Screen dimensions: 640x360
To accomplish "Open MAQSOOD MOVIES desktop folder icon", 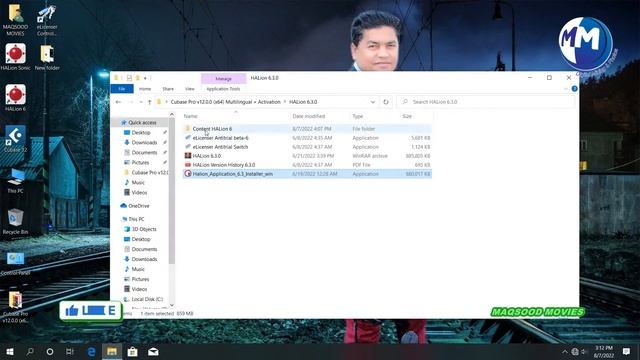I will point(16,20).
